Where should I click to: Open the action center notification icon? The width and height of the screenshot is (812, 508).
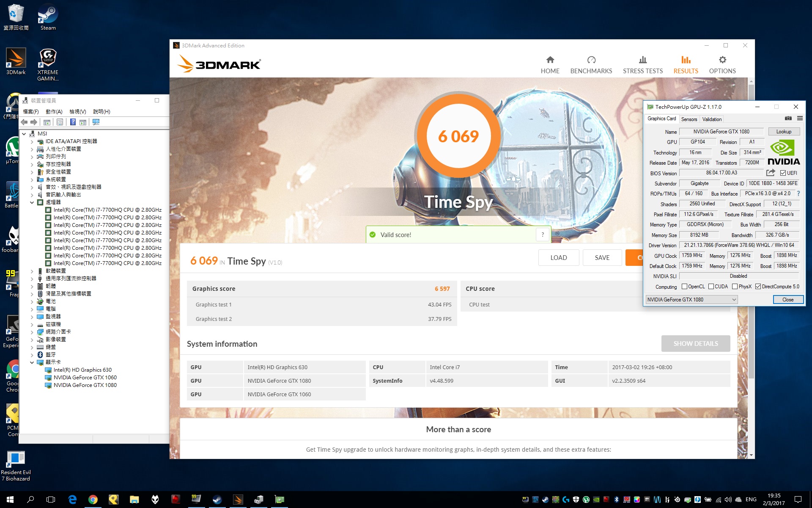798,500
